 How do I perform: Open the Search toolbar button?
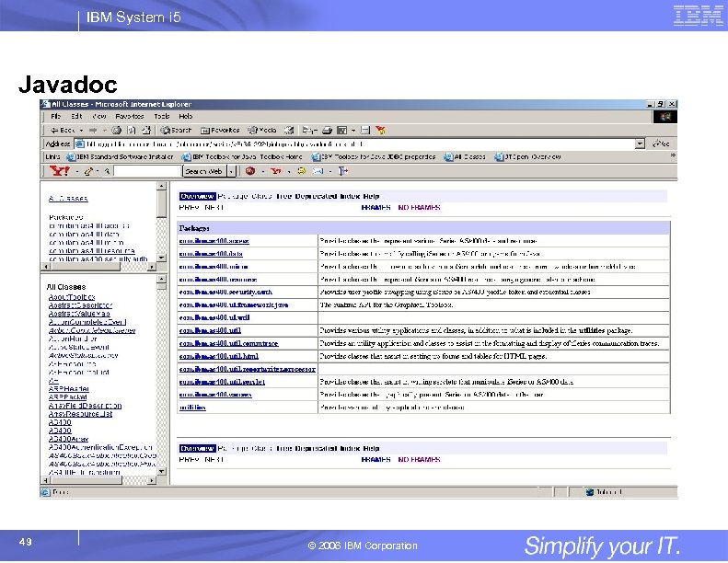tap(176, 131)
